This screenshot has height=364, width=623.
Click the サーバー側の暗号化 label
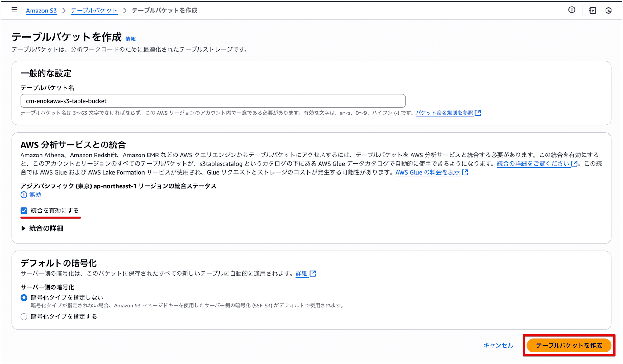click(47, 287)
